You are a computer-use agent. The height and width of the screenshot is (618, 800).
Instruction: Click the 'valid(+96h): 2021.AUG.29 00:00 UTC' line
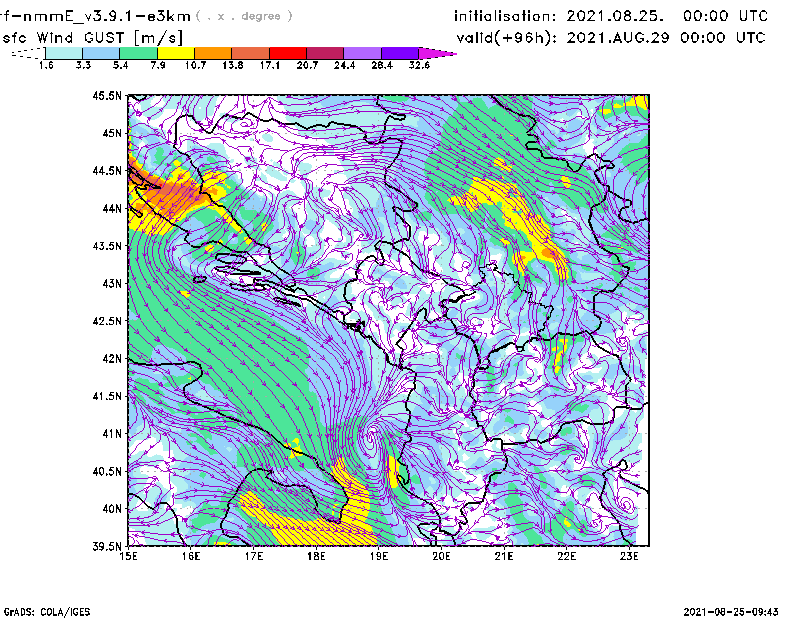[x=611, y=37]
